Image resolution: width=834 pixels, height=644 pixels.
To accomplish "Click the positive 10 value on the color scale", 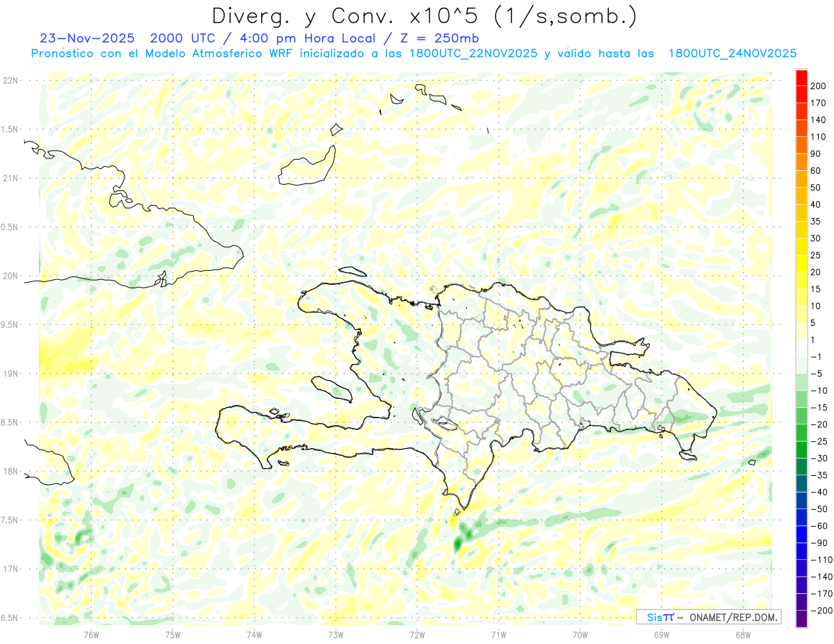I will [816, 306].
